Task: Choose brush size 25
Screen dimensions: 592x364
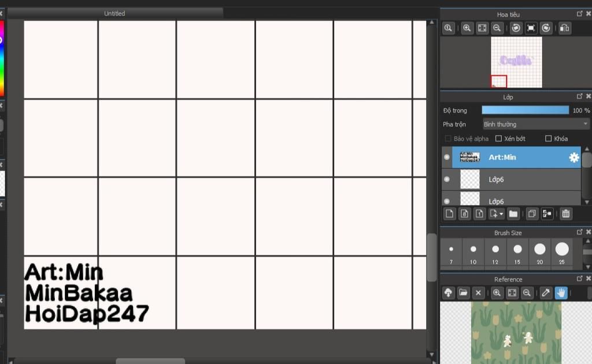Action: (x=562, y=254)
